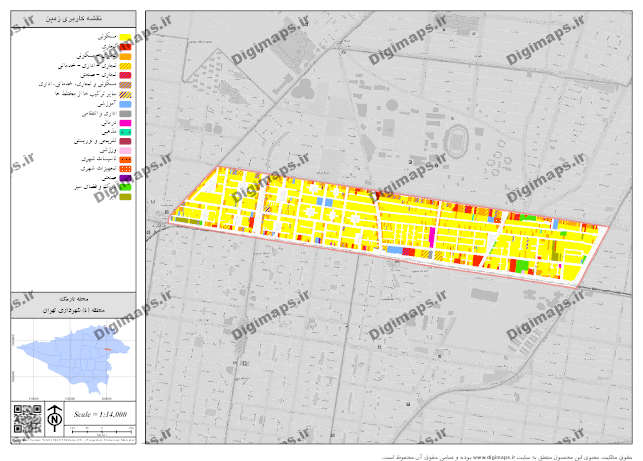Click the QR code image
This screenshot has height=461, width=643.
pyautogui.click(x=27, y=419)
